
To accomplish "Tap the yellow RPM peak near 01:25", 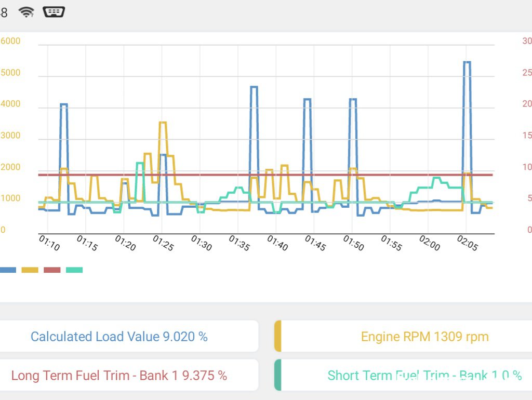I will coord(163,123).
